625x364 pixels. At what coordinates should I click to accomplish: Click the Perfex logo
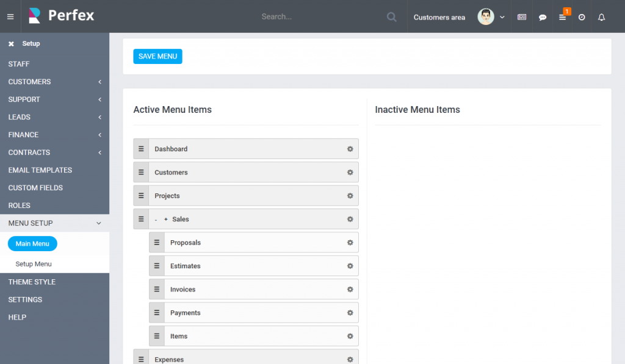(x=60, y=16)
